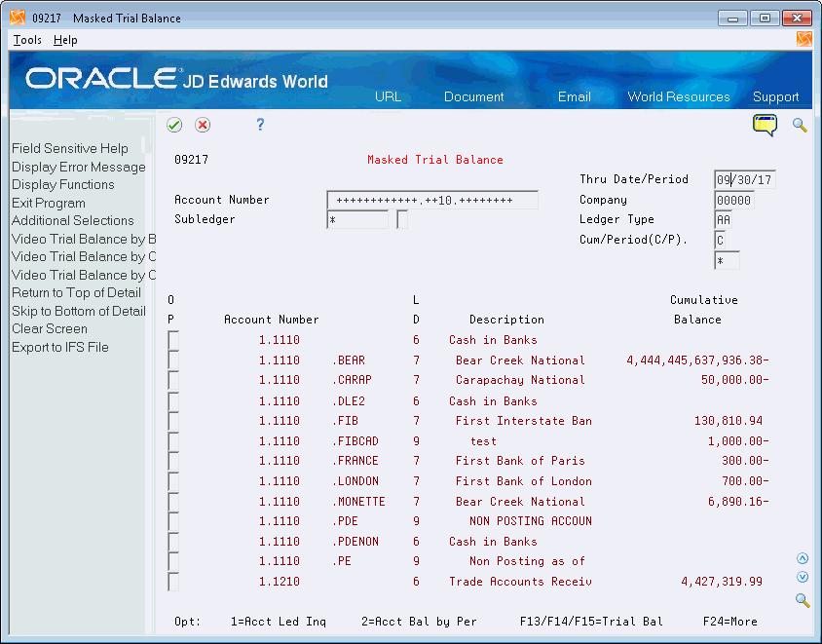Image resolution: width=822 pixels, height=644 pixels.
Task: Click the option field for 1.1210 row
Action: pyautogui.click(x=173, y=582)
